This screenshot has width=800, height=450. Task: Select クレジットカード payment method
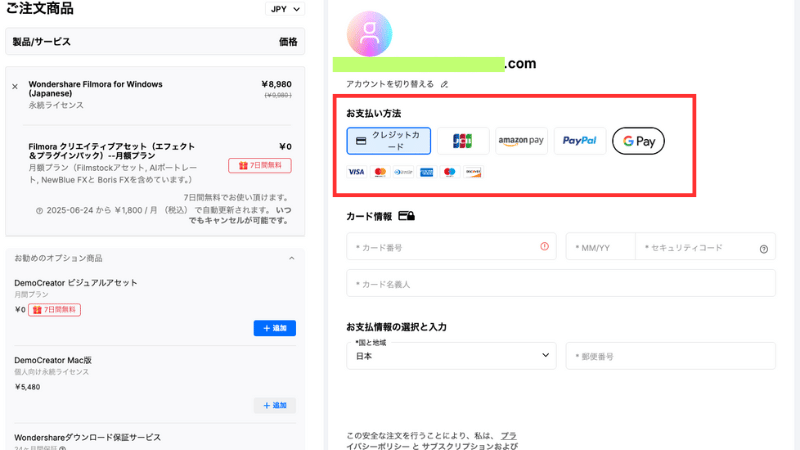click(388, 141)
